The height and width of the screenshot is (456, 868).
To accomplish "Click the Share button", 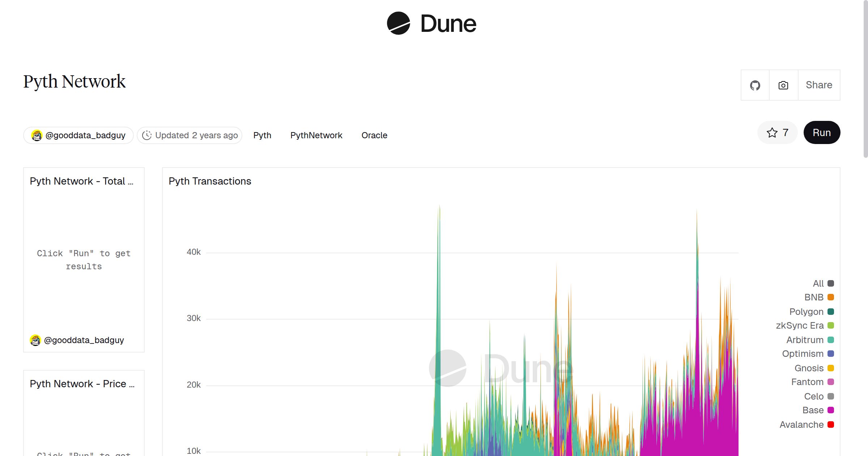I will 818,85.
